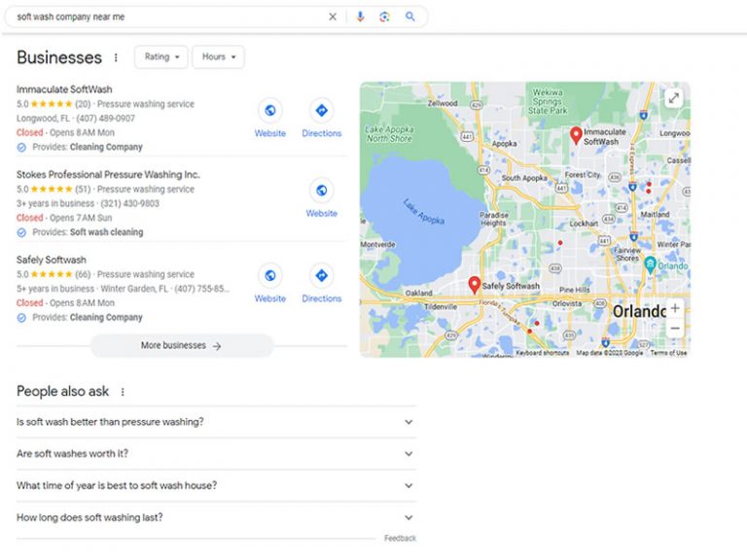Zoom out on the map with minus
The width and height of the screenshot is (747, 560).
(x=675, y=328)
